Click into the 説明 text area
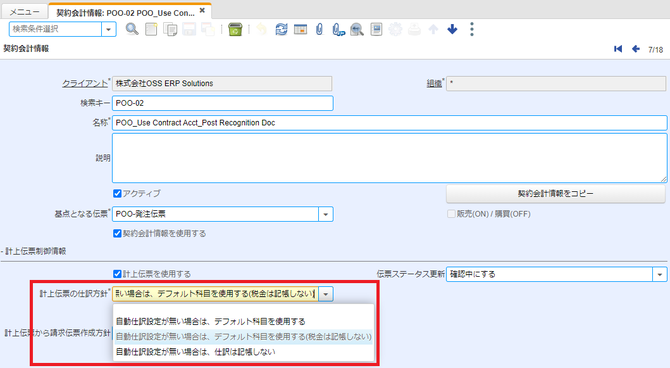The height and width of the screenshot is (368, 670). 390,158
